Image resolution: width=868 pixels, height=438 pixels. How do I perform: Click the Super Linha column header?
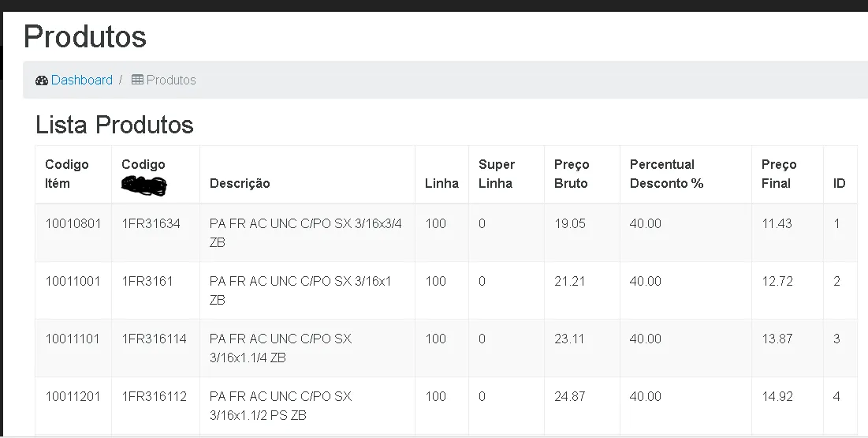pos(497,174)
